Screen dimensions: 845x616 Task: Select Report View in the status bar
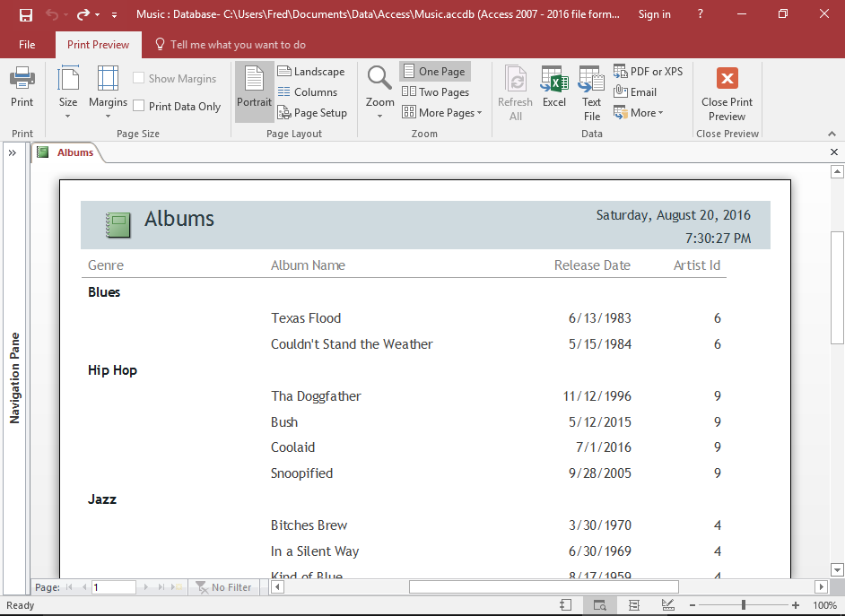tap(565, 605)
